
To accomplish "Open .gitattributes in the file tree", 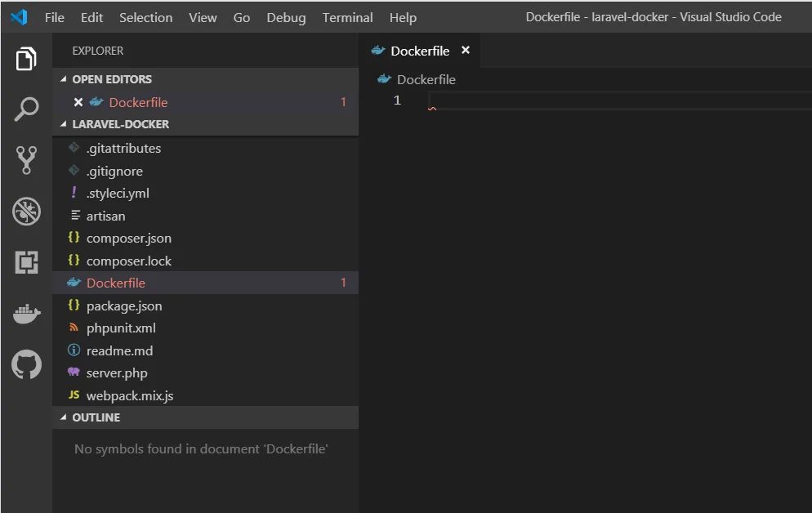I will point(206,148).
